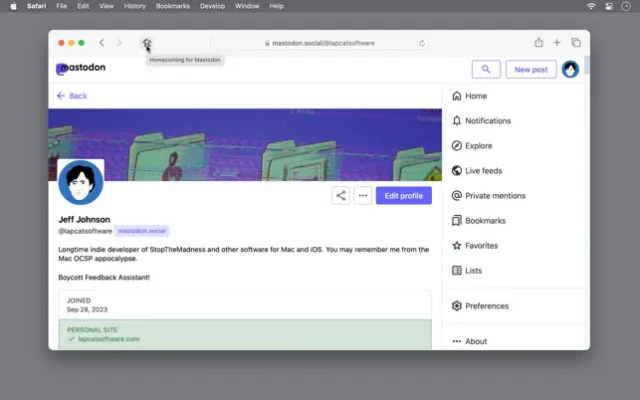Expand the mastodon.social domain badge
This screenshot has height=400, width=640.
[x=143, y=231]
